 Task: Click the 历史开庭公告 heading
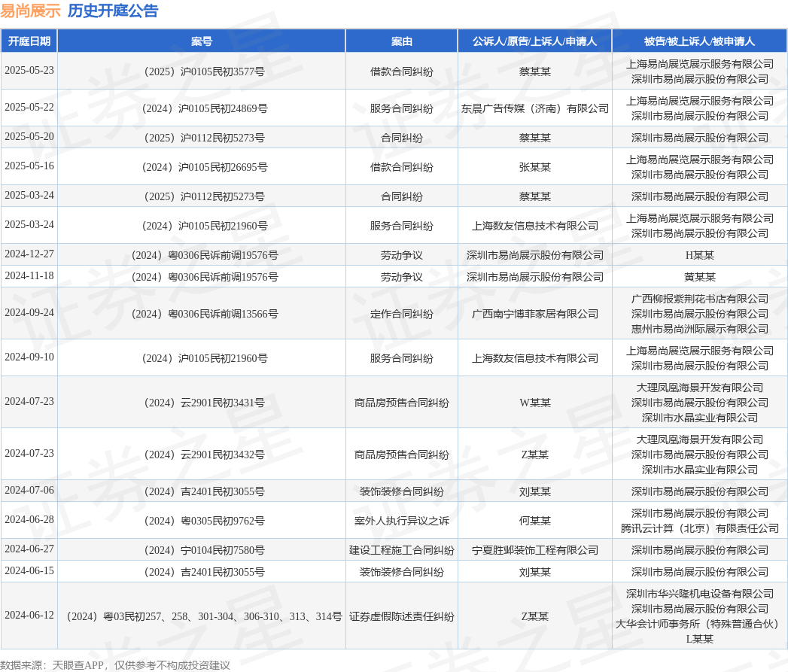tap(113, 11)
